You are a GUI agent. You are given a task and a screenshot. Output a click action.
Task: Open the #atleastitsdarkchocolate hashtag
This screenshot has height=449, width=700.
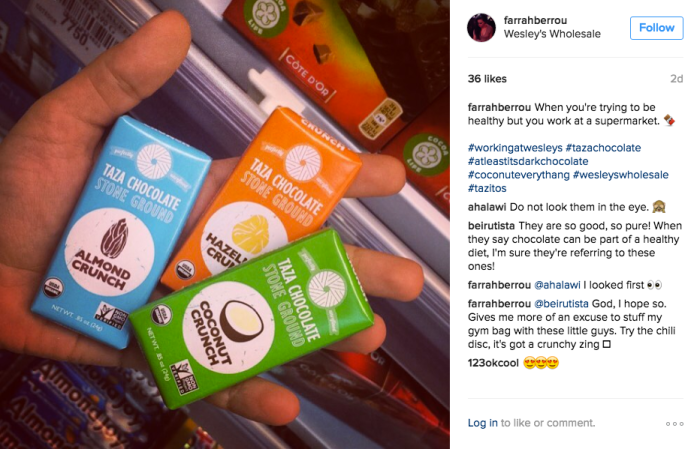528,161
